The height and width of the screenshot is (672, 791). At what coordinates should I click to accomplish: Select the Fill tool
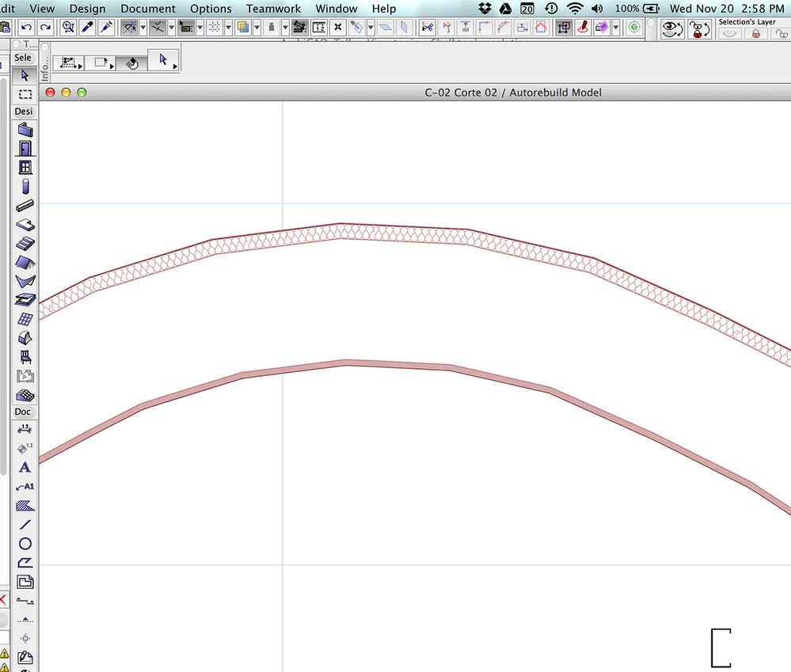25,506
